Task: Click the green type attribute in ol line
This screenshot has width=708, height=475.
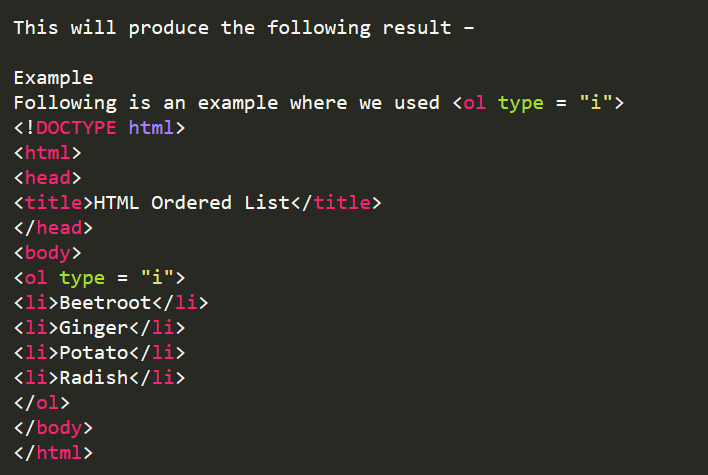Action: click(82, 278)
